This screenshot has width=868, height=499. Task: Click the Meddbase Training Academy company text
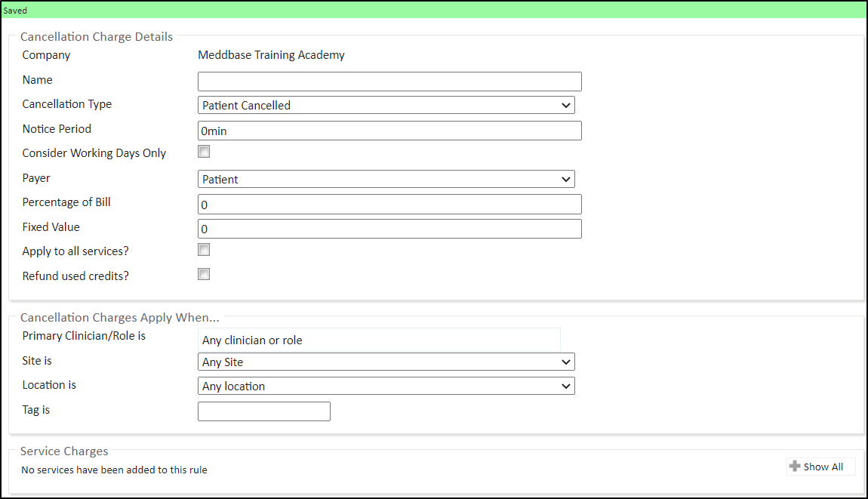pos(271,55)
